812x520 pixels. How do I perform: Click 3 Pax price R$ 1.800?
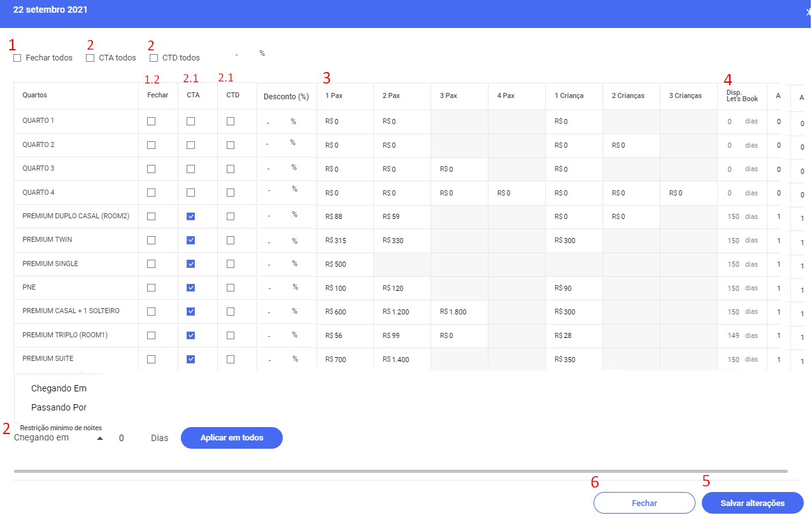455,312
